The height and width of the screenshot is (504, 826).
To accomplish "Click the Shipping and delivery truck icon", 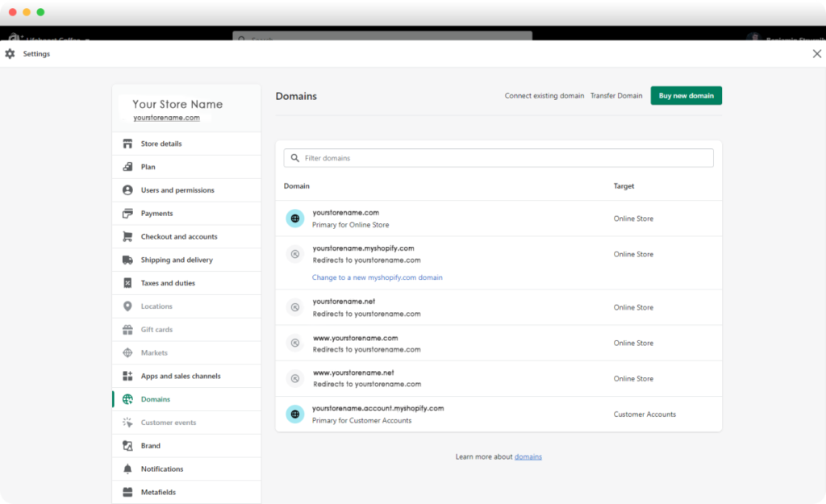I will tap(127, 260).
